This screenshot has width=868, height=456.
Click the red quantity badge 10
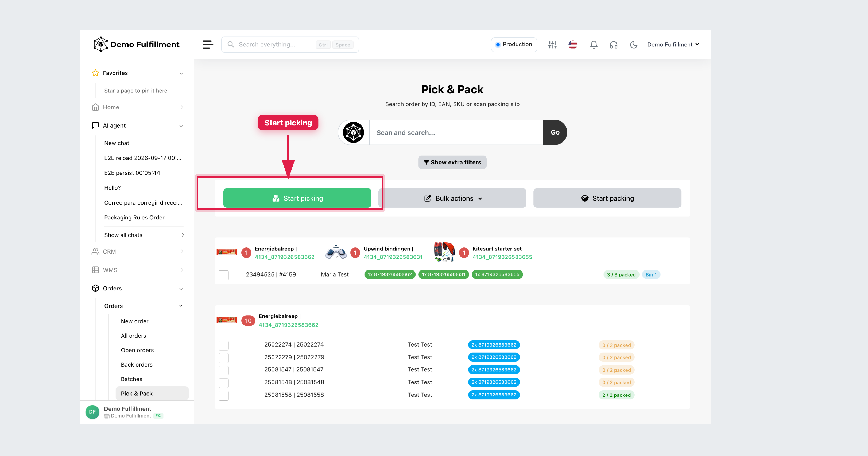click(248, 321)
